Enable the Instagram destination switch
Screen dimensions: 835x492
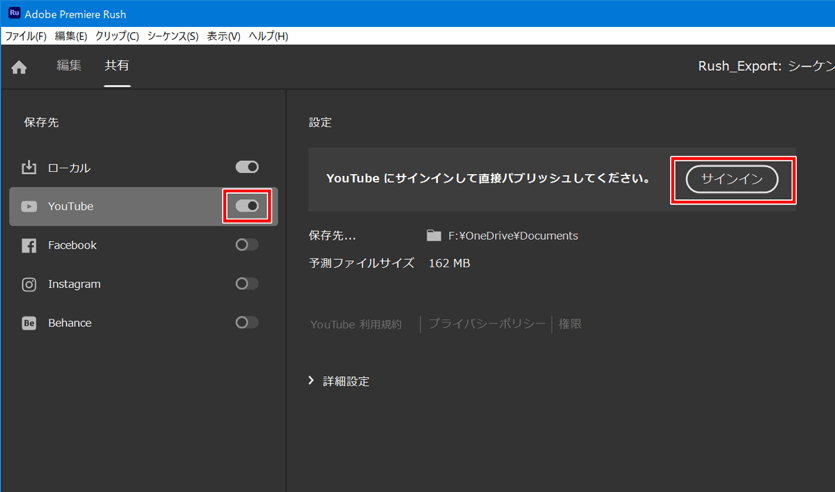click(247, 284)
